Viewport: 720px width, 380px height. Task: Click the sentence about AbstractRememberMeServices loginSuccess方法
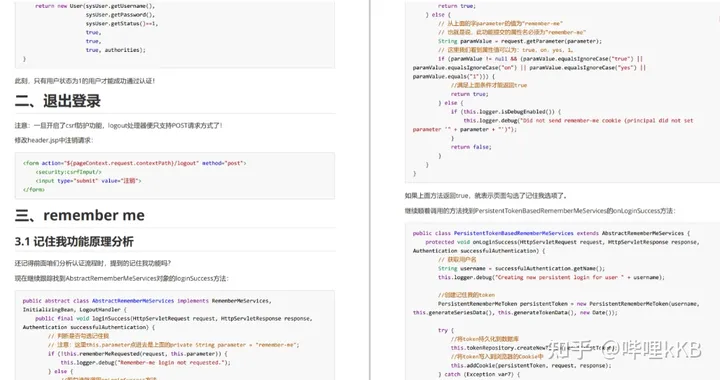tap(122, 278)
